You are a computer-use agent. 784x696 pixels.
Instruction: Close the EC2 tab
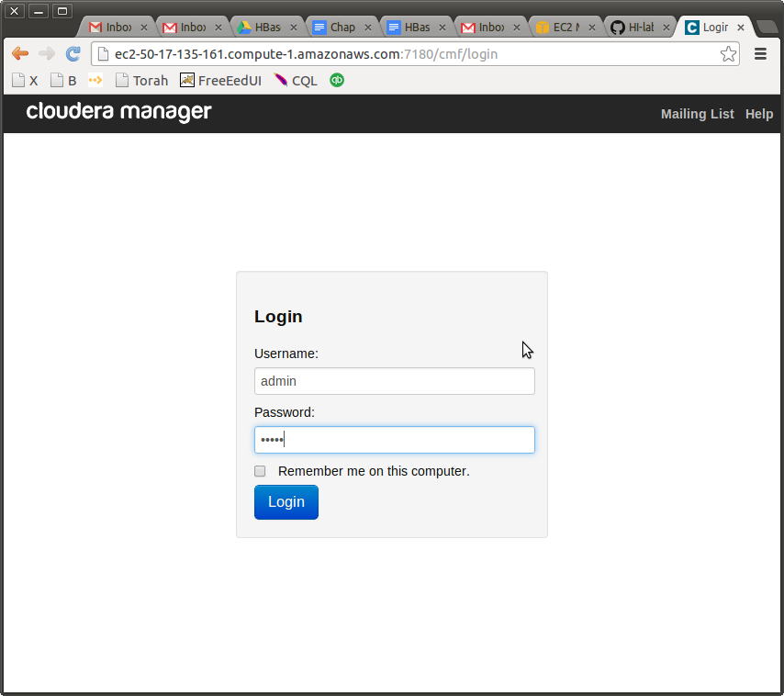click(591, 28)
